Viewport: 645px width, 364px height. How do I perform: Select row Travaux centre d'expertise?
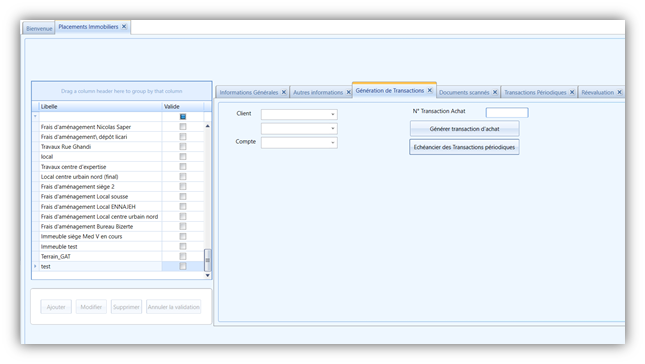pos(118,167)
